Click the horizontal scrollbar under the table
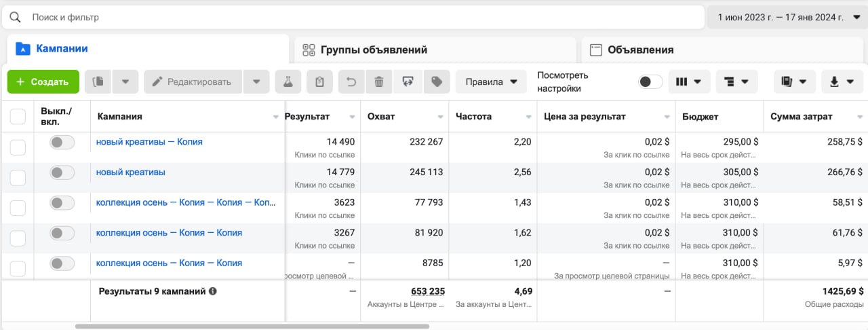The height and width of the screenshot is (330, 868). tap(252, 326)
